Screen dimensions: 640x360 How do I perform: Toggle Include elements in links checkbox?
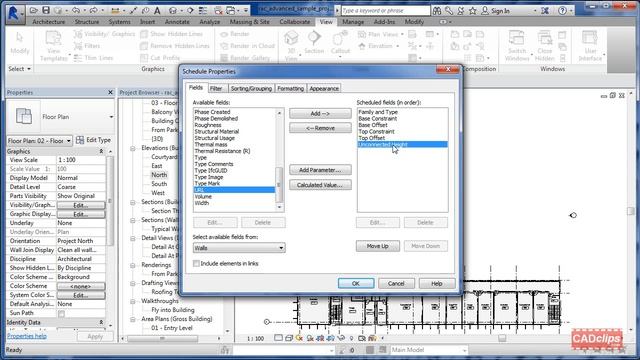(x=196, y=263)
